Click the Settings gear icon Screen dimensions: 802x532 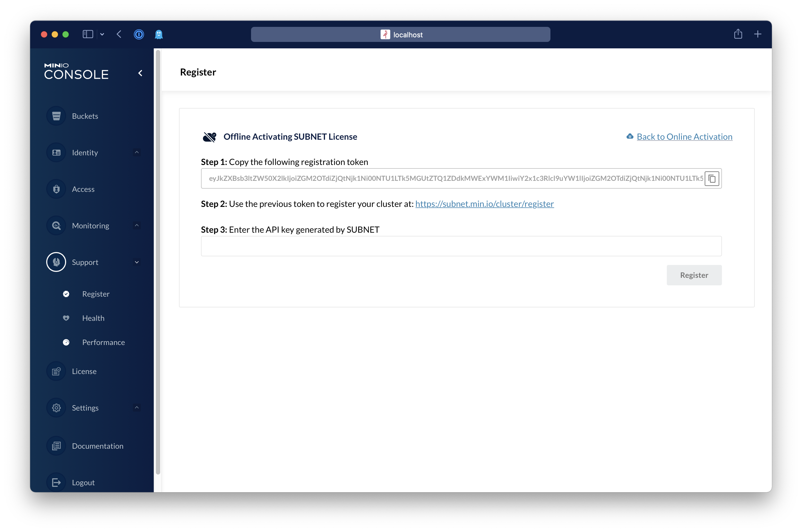pyautogui.click(x=56, y=408)
